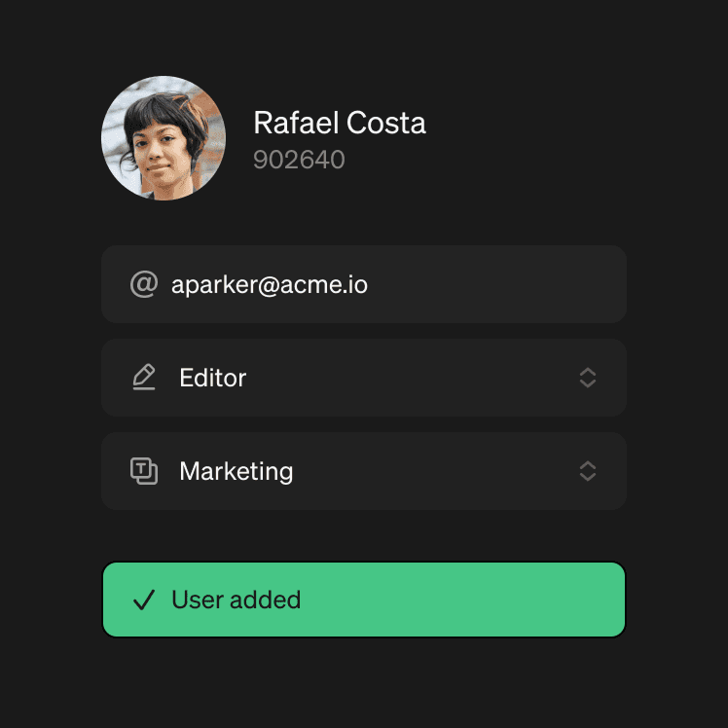
Task: Click the team icon beside Marketing
Action: (144, 471)
